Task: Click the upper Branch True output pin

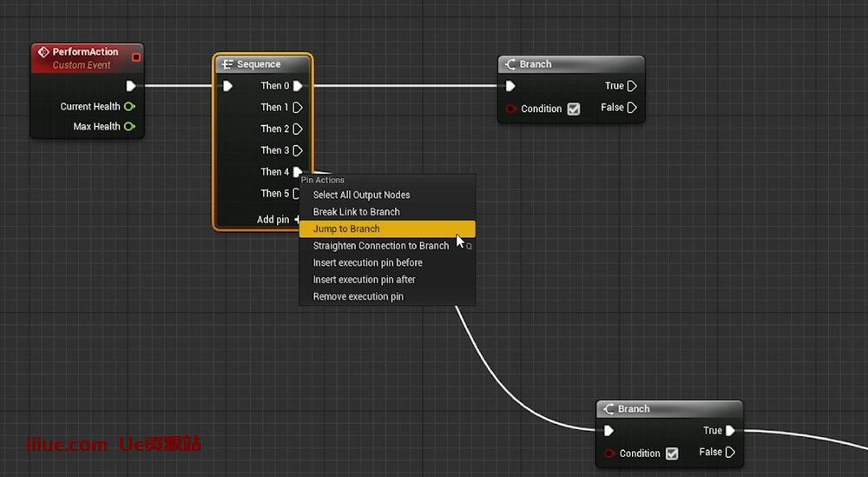Action: coord(632,86)
